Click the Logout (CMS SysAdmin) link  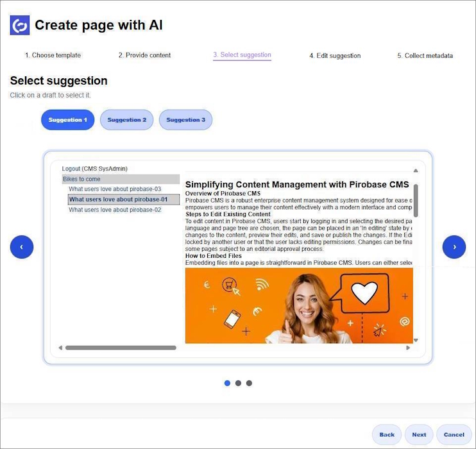(x=94, y=169)
